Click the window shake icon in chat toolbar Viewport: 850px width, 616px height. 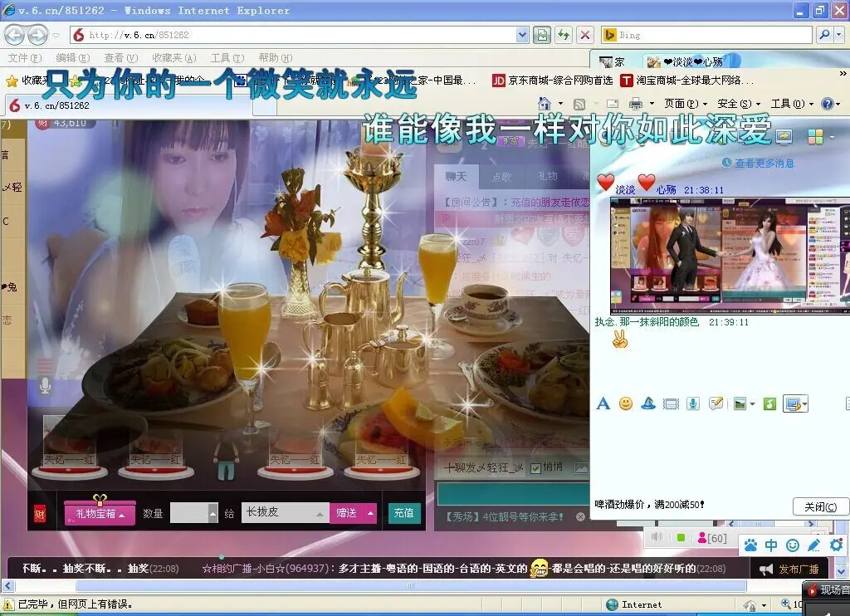pyautogui.click(x=671, y=404)
